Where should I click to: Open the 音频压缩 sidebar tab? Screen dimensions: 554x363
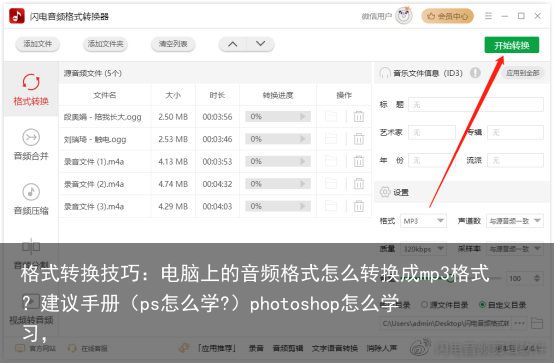click(x=31, y=199)
